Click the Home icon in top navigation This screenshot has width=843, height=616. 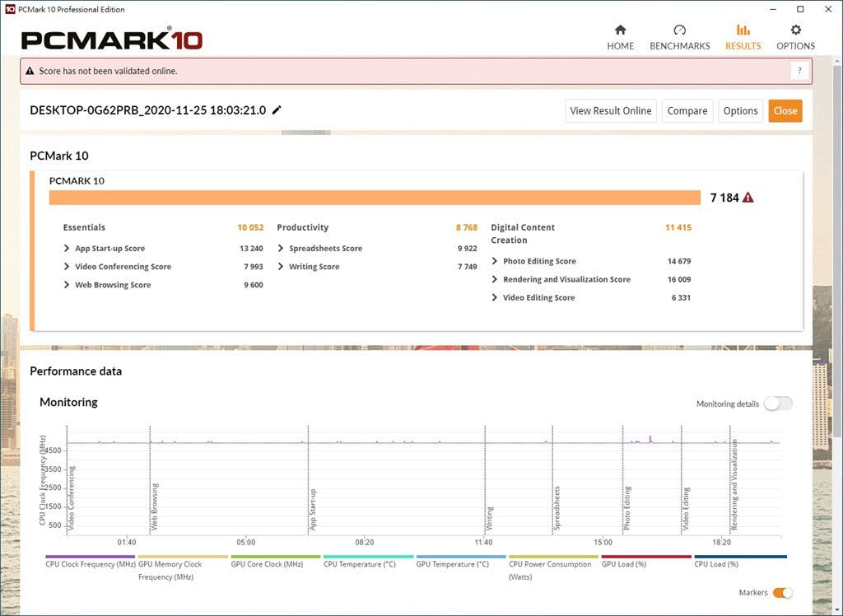[x=620, y=30]
